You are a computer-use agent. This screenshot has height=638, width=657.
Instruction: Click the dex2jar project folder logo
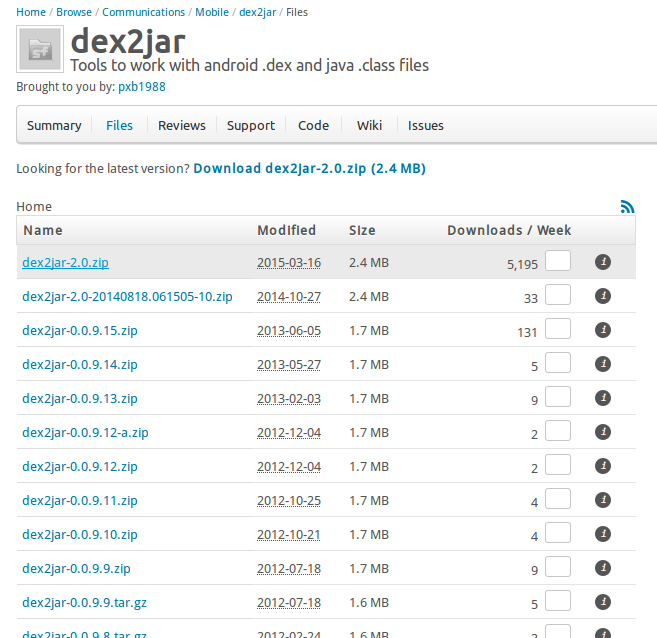point(40,49)
